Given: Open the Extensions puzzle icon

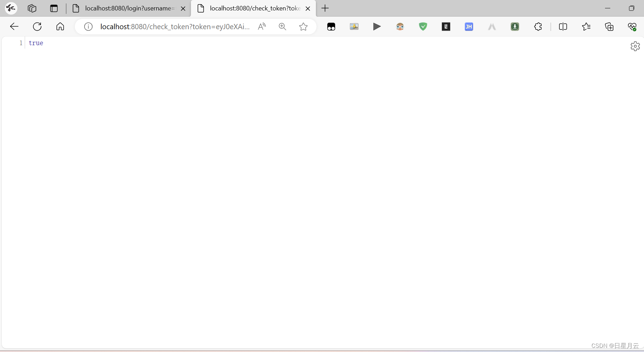Looking at the screenshot, I should coord(538,26).
